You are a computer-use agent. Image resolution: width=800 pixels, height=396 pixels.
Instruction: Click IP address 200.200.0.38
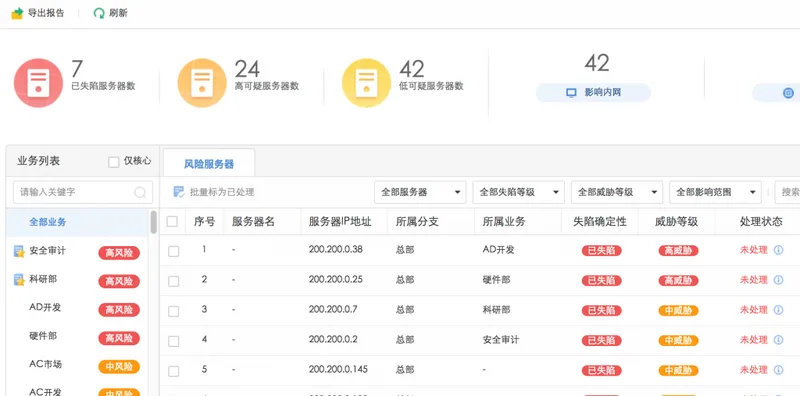coord(336,250)
